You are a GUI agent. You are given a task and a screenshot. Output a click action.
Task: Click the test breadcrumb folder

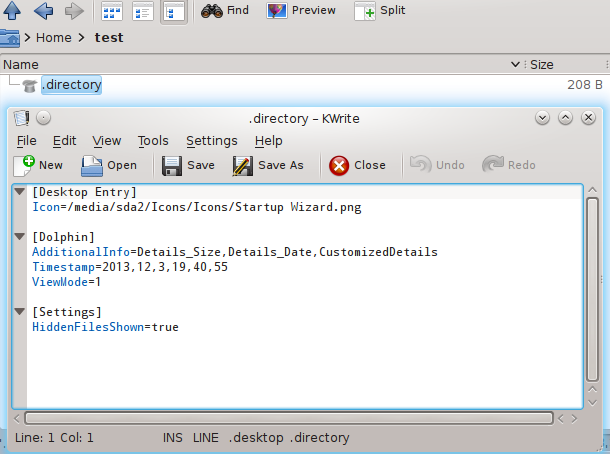pos(109,38)
